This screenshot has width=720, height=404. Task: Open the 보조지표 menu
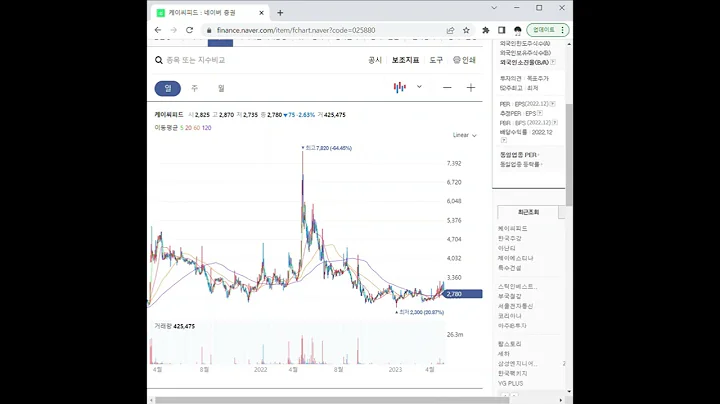pos(405,60)
